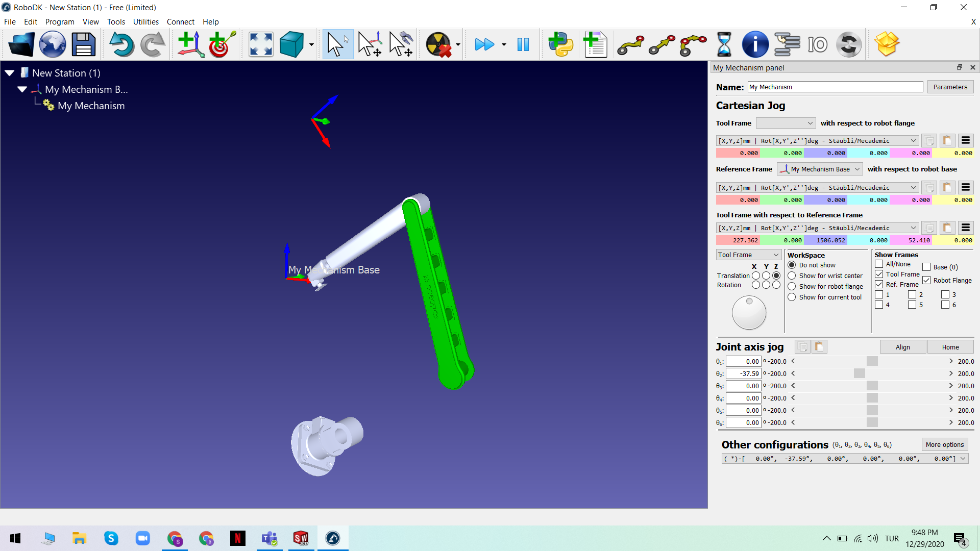
Task: Click the Pause simulation icon
Action: pos(523,44)
